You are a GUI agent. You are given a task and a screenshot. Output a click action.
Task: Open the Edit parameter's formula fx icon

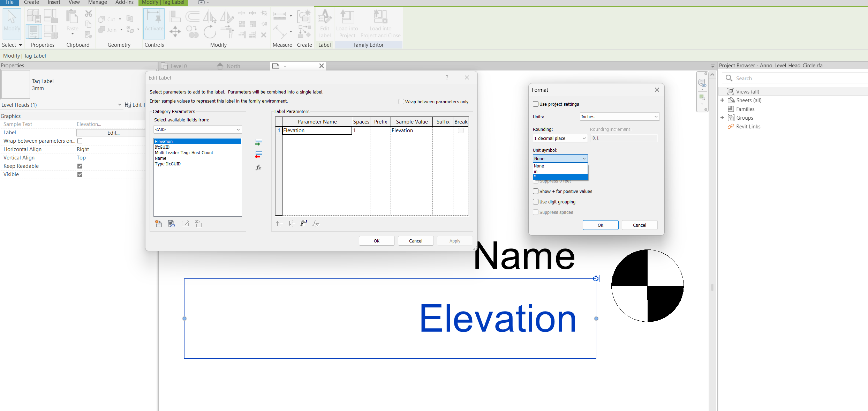(x=258, y=167)
